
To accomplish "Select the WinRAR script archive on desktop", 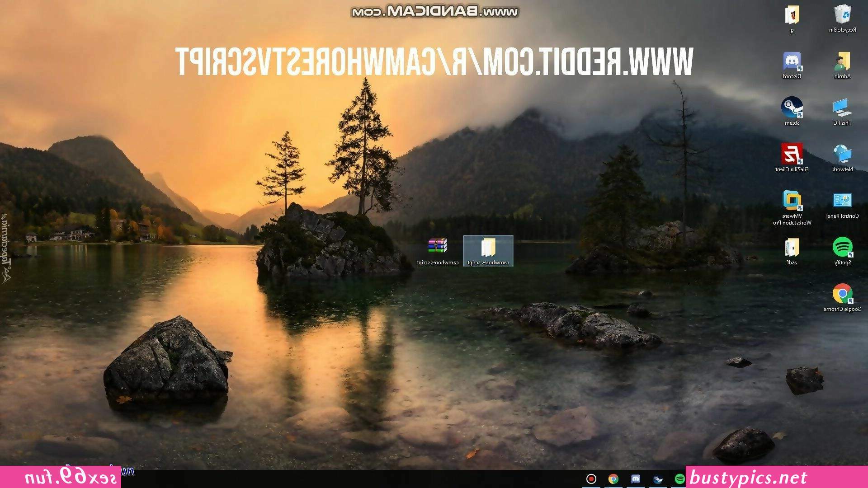I will (x=437, y=251).
